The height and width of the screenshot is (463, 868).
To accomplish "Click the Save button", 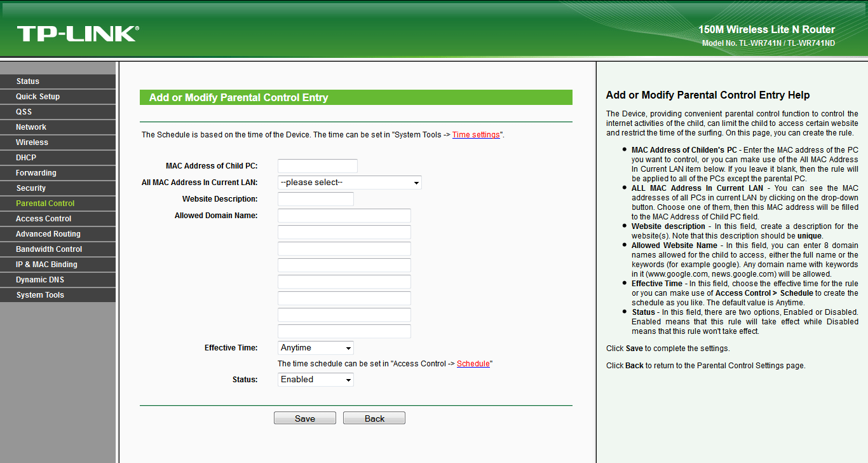I will (x=305, y=418).
